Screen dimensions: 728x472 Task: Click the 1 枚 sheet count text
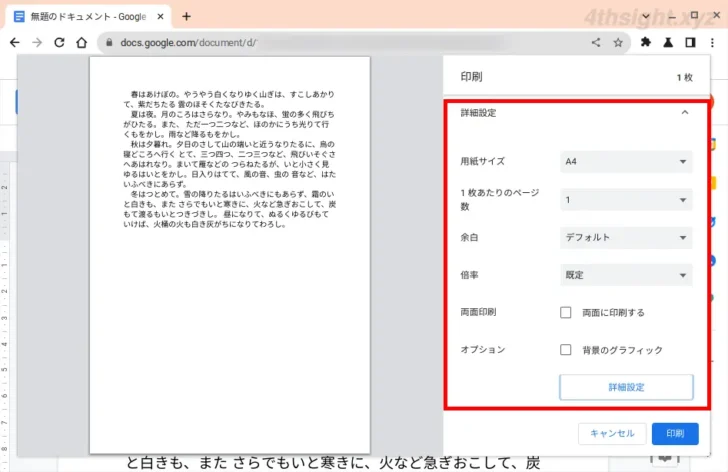coord(684,78)
